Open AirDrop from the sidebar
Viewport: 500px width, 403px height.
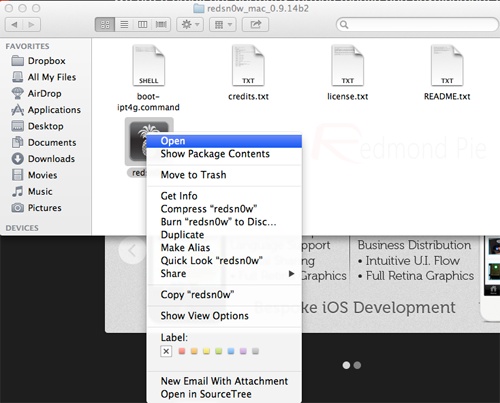(36, 93)
